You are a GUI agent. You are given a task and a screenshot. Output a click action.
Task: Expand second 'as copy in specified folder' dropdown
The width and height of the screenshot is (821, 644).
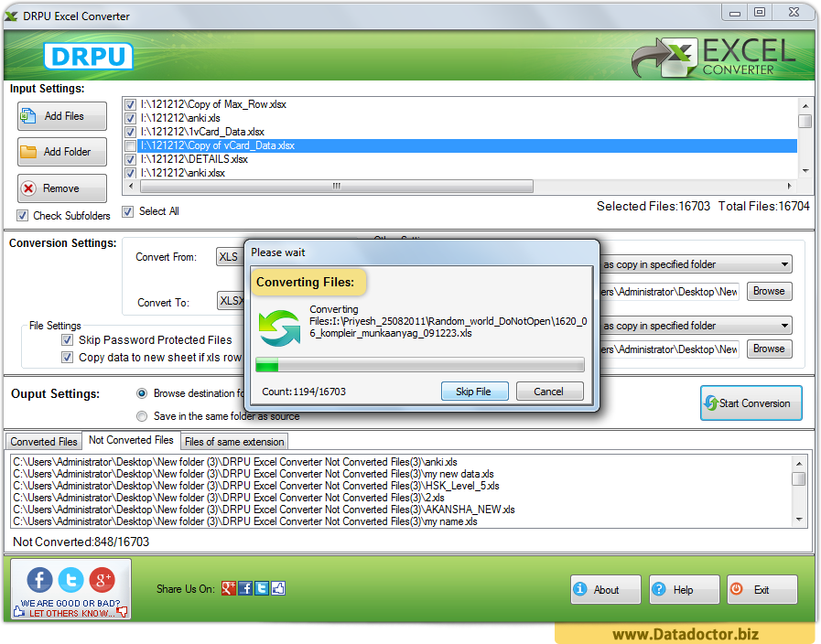pos(697,326)
